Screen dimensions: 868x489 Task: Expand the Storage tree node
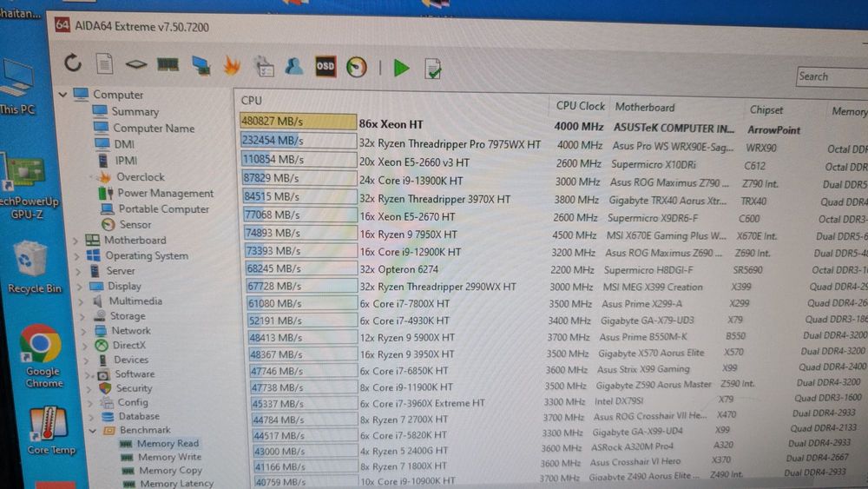[x=83, y=316]
